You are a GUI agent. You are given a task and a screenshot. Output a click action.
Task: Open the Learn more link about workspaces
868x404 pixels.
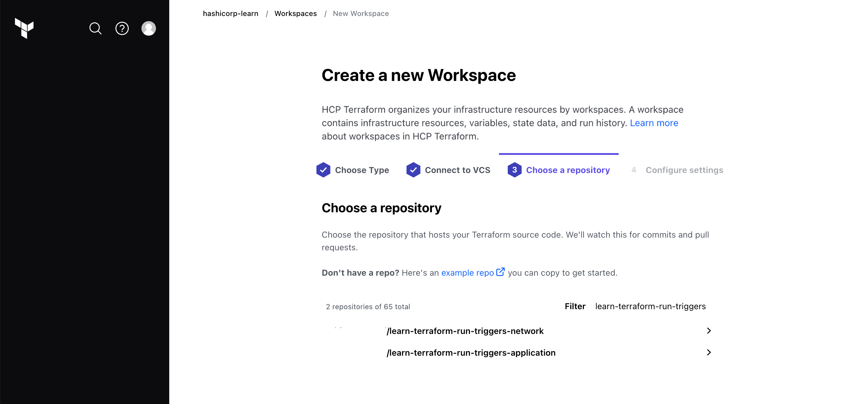[x=654, y=123]
